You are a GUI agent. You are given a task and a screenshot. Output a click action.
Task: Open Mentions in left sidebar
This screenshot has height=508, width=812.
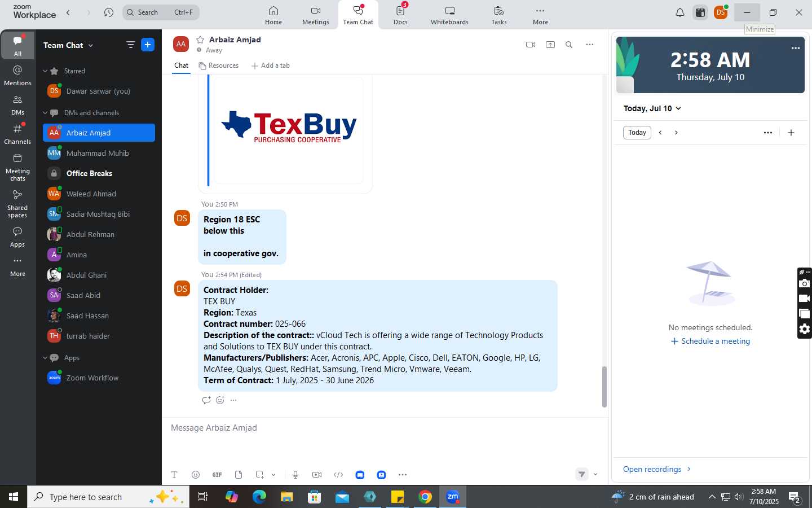(x=18, y=75)
